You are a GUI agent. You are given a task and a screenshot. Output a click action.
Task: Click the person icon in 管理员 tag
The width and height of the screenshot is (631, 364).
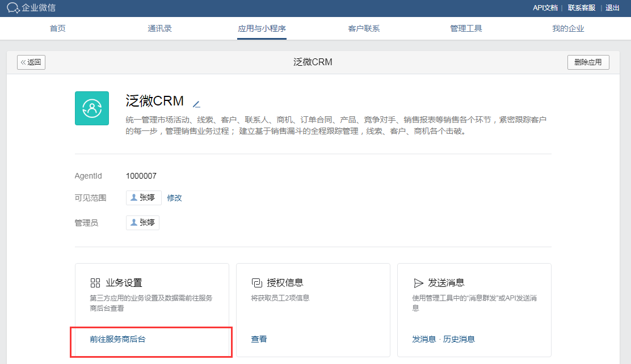(134, 222)
